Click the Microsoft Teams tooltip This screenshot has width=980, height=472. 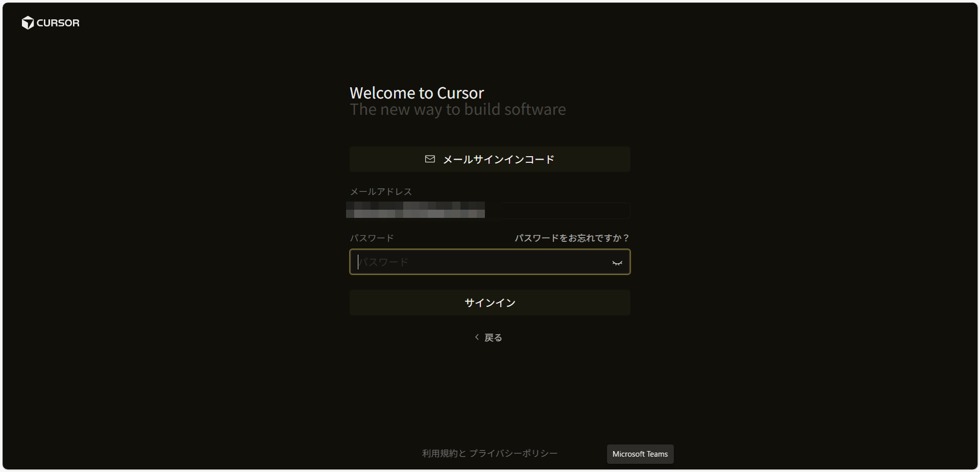click(x=640, y=454)
